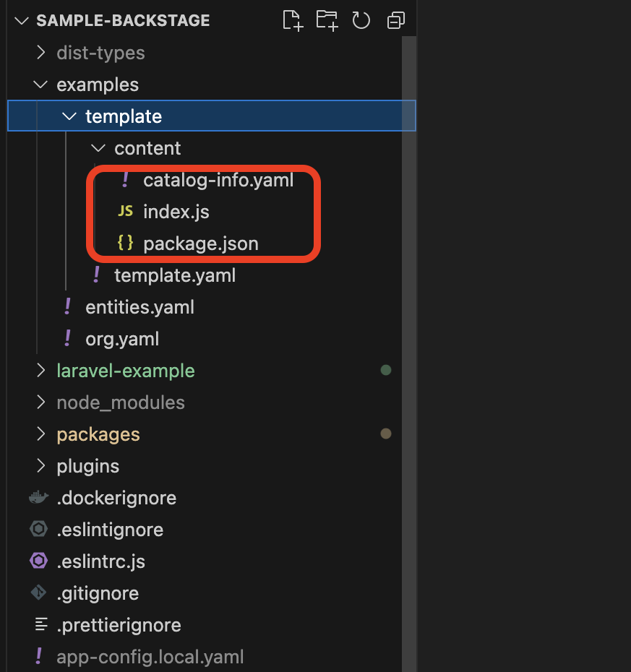Click the New File icon

coord(292,20)
